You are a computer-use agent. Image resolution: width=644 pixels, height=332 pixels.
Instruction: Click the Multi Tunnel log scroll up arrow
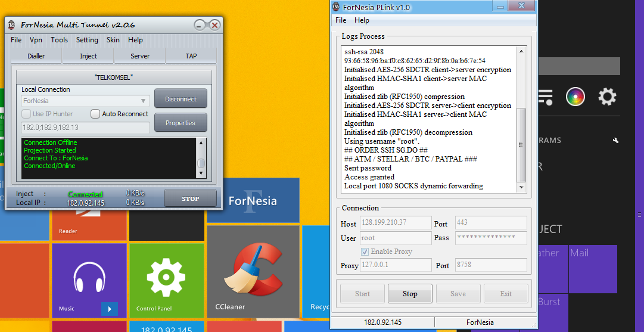(201, 143)
